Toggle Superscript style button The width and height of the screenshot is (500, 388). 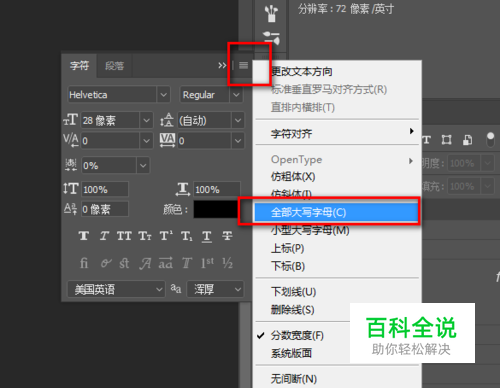[166, 236]
